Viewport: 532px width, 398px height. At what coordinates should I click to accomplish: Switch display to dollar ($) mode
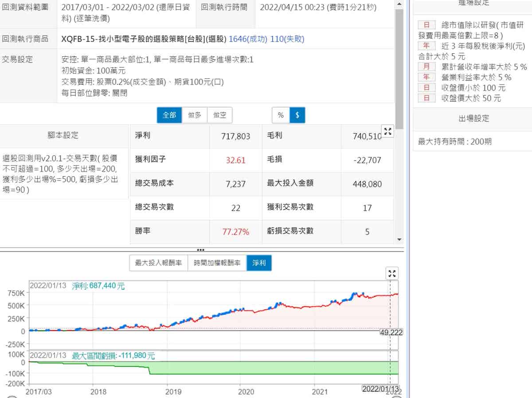[x=297, y=115]
